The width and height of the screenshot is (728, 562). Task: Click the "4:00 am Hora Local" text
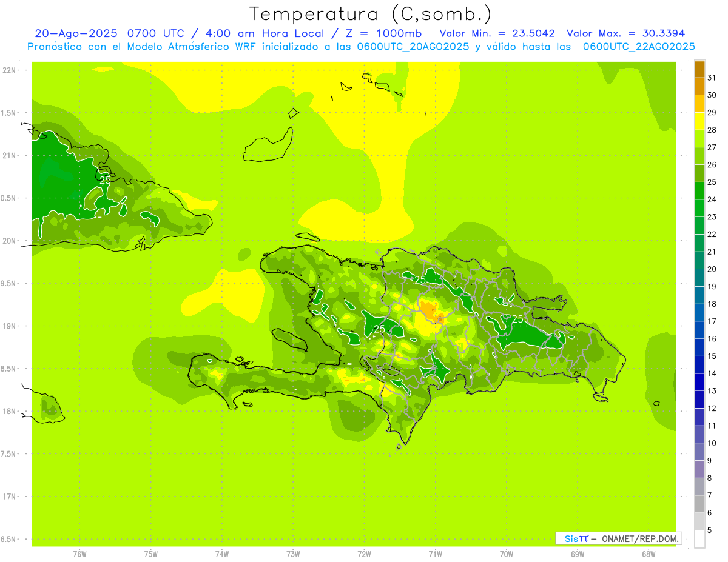tap(263, 33)
